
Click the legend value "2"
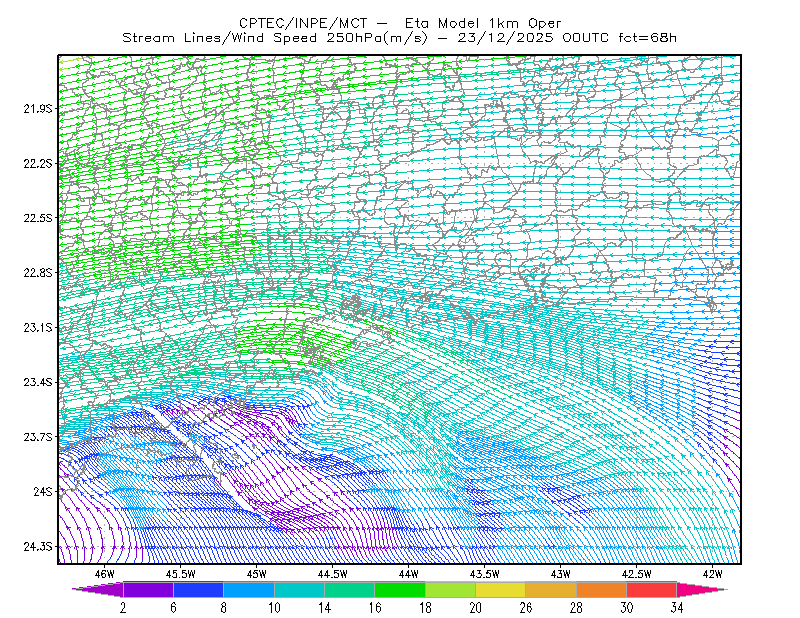(x=123, y=608)
